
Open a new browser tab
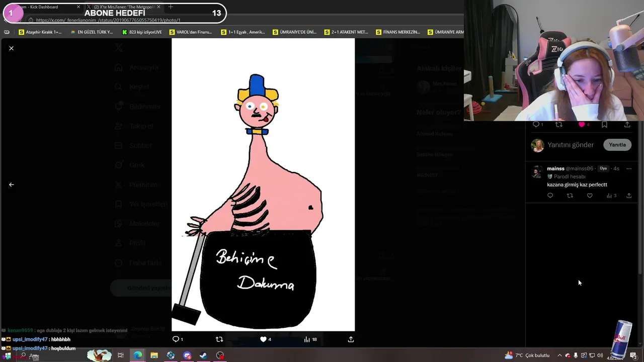point(171,7)
